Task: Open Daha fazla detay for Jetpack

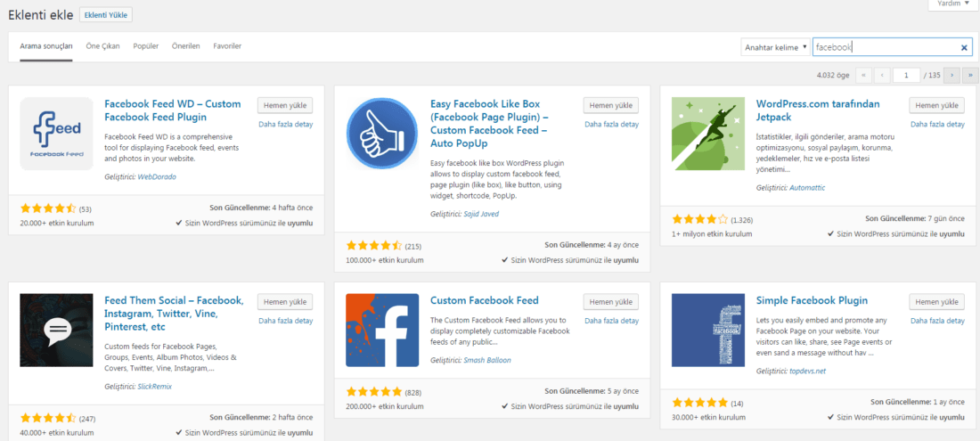Action: (937, 125)
